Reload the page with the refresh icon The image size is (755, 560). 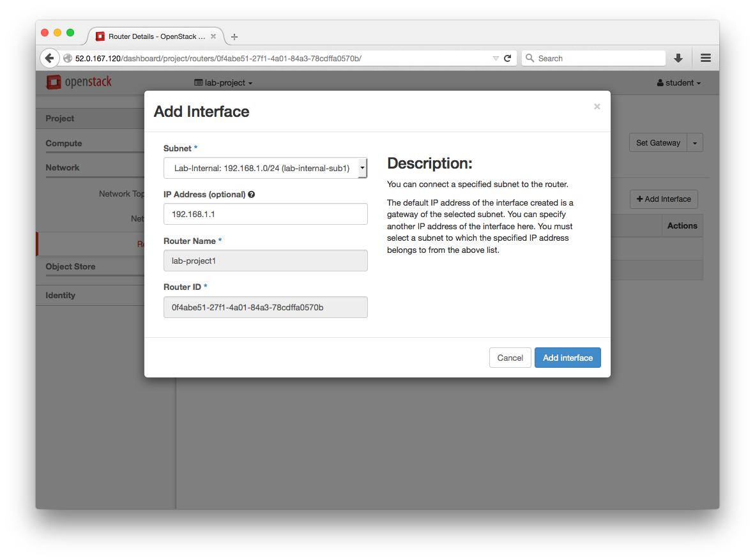pyautogui.click(x=508, y=58)
